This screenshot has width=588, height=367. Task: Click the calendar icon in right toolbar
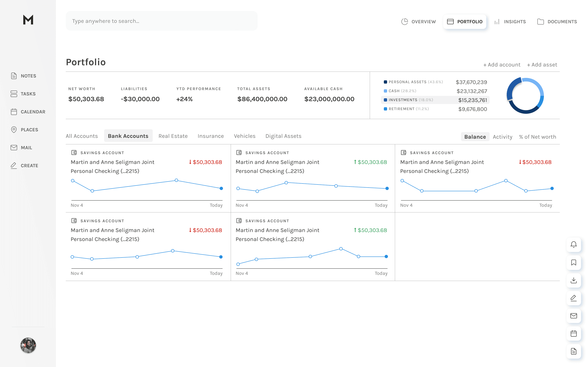[574, 334]
